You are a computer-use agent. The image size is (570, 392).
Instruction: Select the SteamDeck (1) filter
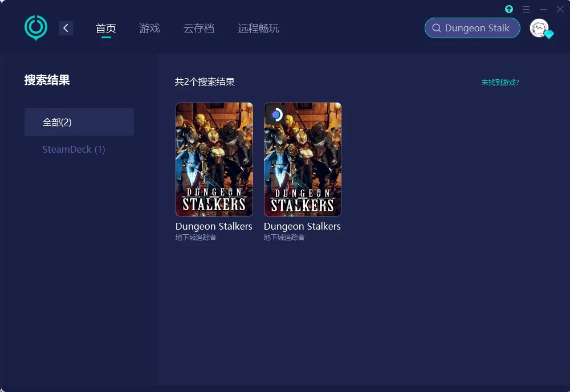pos(74,149)
